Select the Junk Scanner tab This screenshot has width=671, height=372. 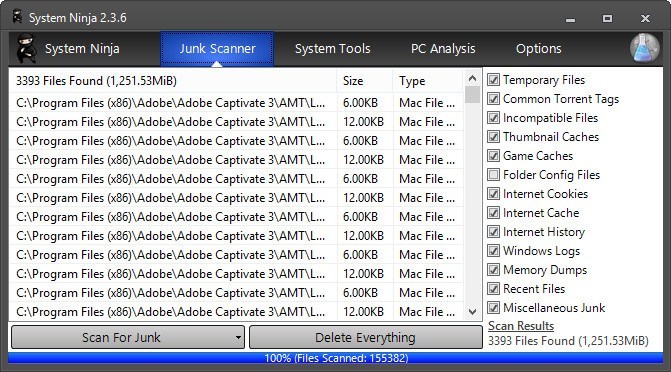[217, 49]
